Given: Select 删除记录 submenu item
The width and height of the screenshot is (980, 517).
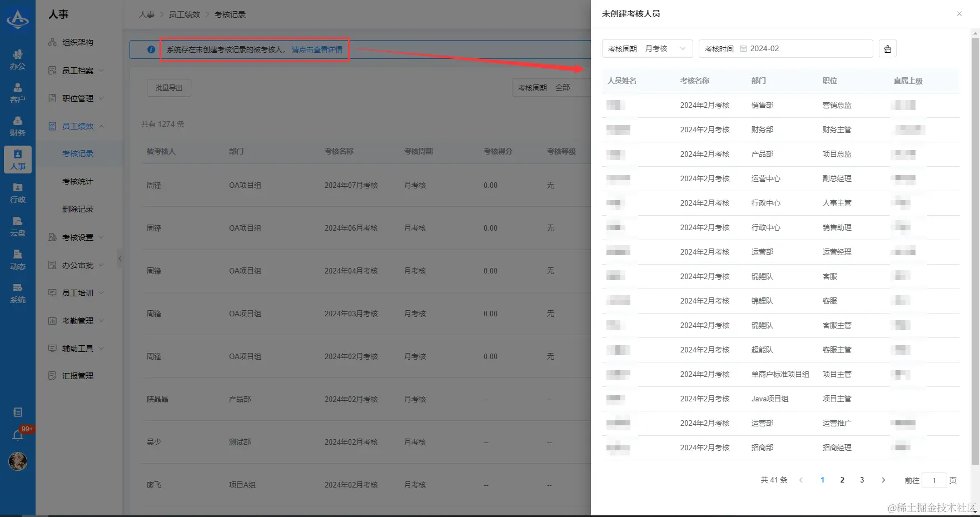Looking at the screenshot, I should (78, 209).
